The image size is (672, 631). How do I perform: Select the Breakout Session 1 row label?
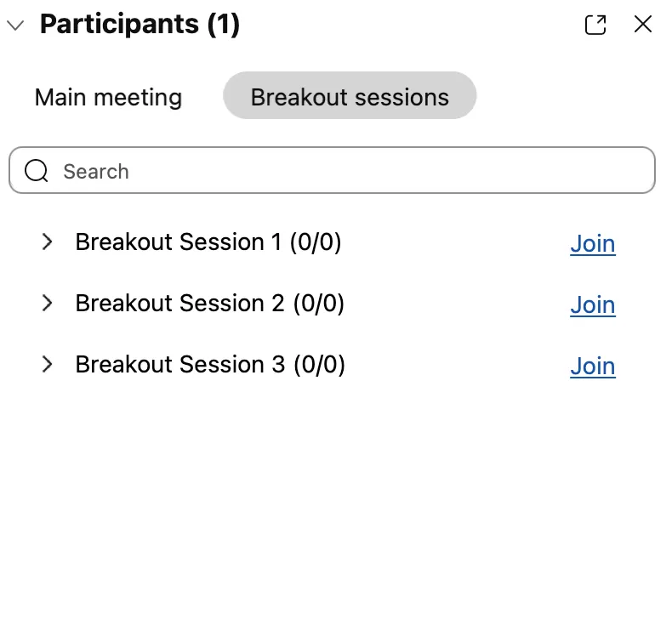point(179,242)
